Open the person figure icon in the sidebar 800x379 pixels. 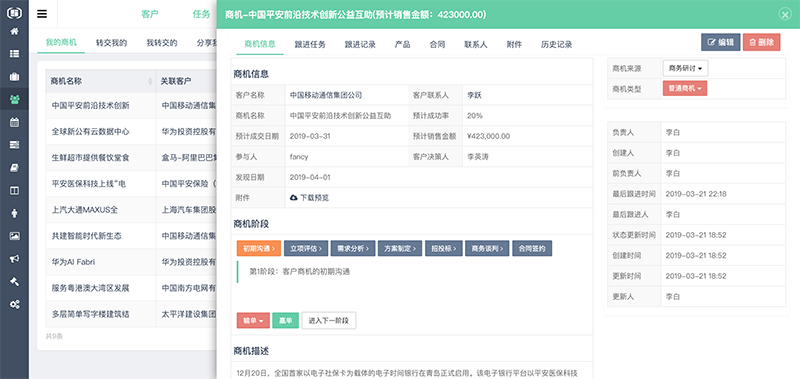pos(14,213)
